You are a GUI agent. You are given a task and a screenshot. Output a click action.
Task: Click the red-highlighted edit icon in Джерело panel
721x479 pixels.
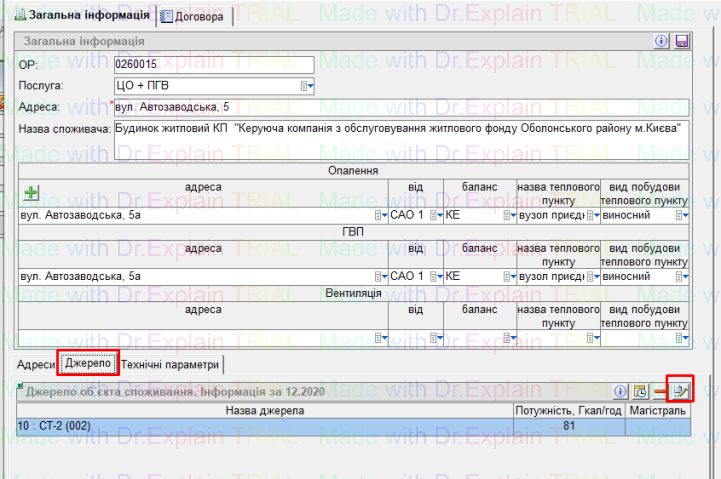pyautogui.click(x=682, y=391)
